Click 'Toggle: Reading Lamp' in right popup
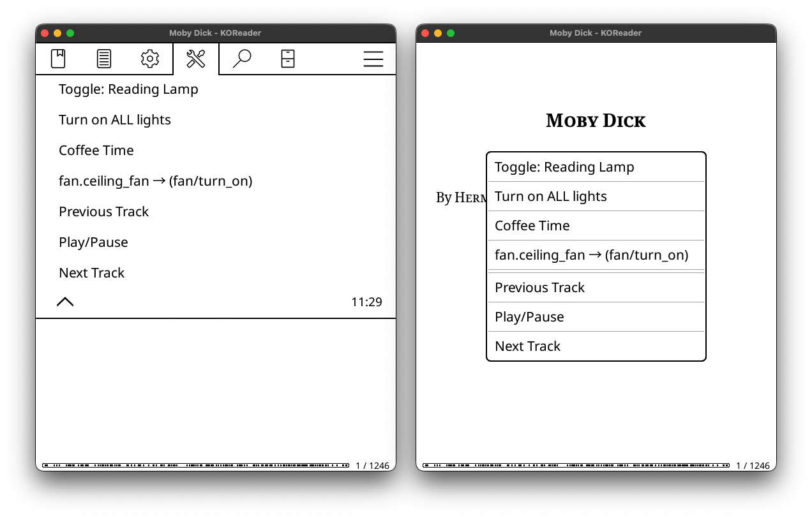812x518 pixels. point(596,167)
